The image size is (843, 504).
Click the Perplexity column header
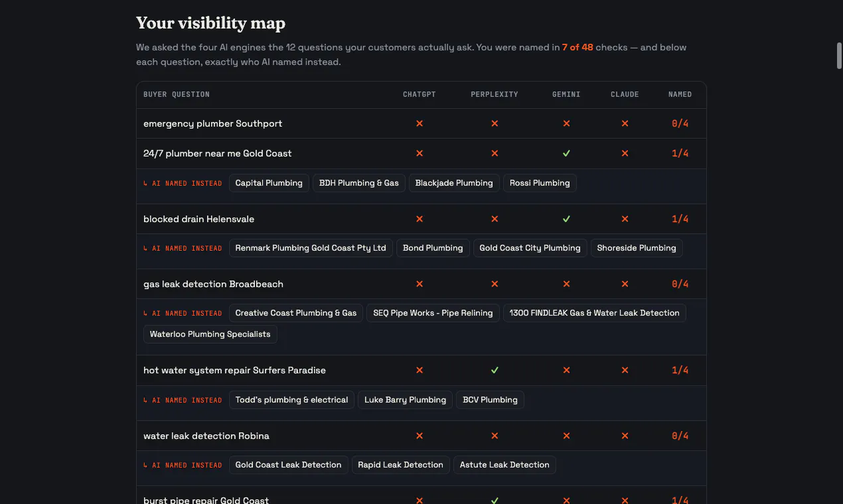tap(495, 95)
